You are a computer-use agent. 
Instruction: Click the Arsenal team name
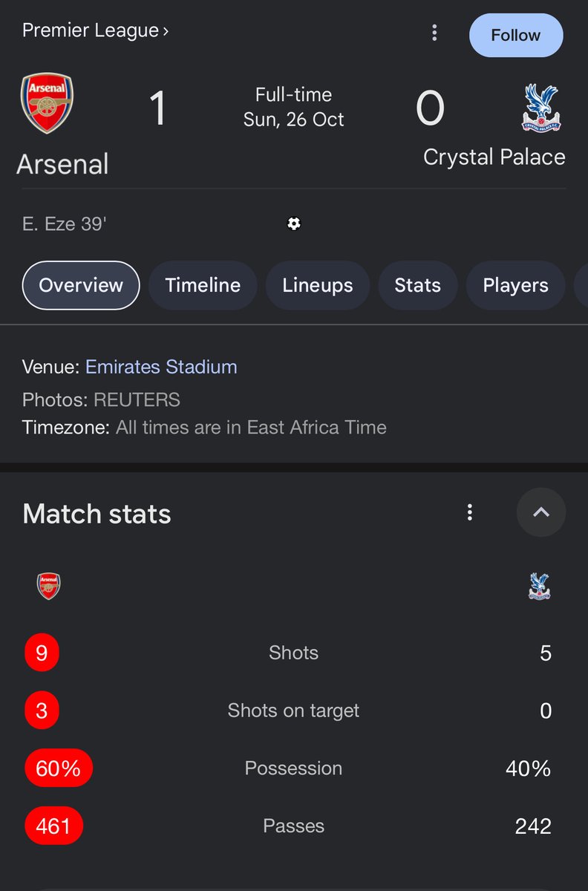click(x=63, y=164)
